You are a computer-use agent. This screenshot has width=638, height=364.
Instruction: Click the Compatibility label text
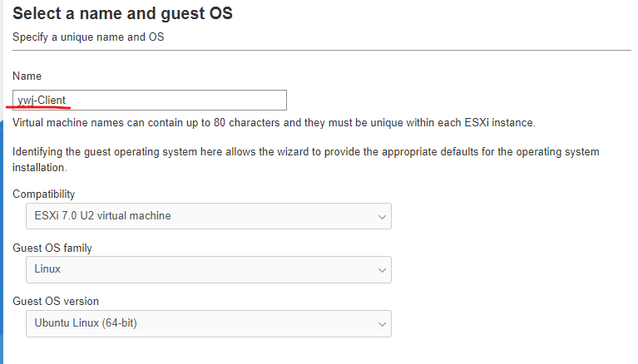(x=43, y=194)
